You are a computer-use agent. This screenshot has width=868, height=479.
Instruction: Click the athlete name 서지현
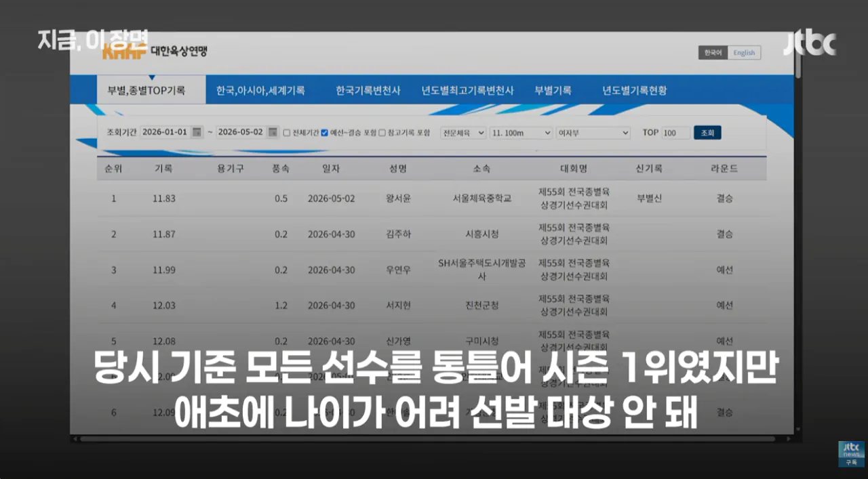click(398, 306)
